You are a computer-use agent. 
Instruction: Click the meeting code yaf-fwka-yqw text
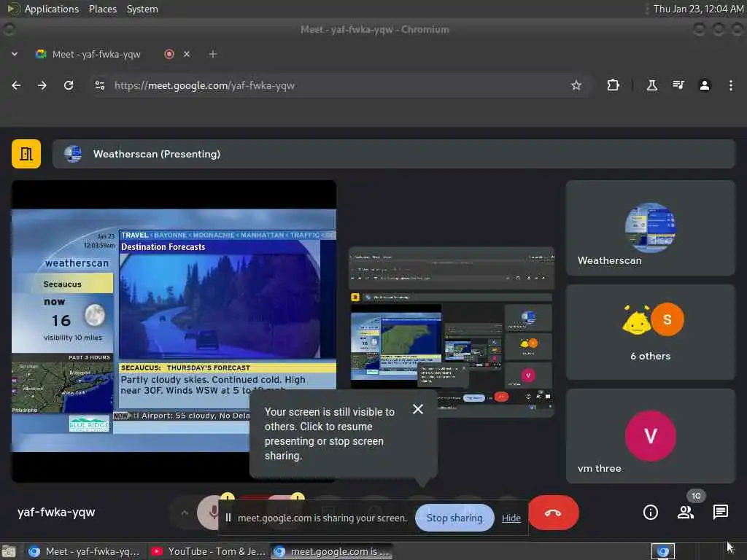click(x=56, y=513)
